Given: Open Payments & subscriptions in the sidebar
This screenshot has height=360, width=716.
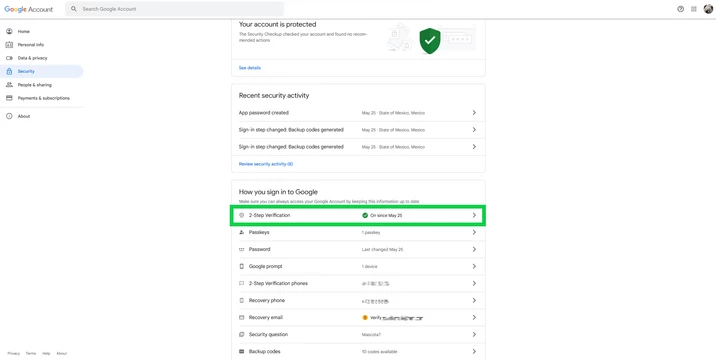Looking at the screenshot, I should 42,98.
